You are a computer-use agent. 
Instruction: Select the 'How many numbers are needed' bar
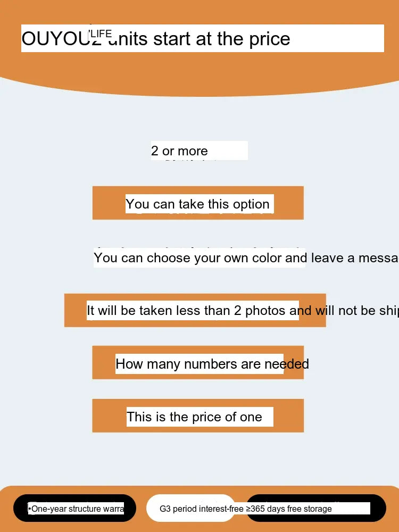[198, 362]
